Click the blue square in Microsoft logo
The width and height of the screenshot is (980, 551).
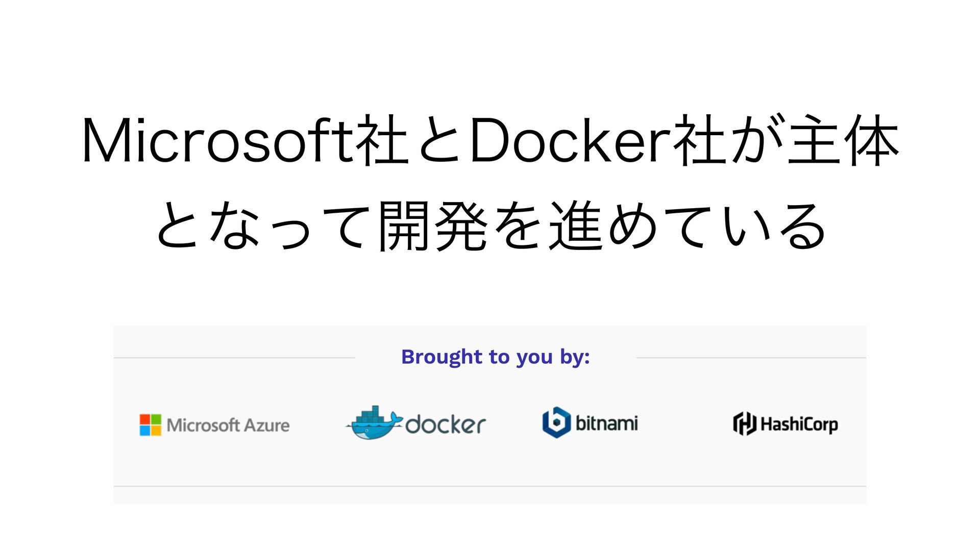(x=144, y=431)
